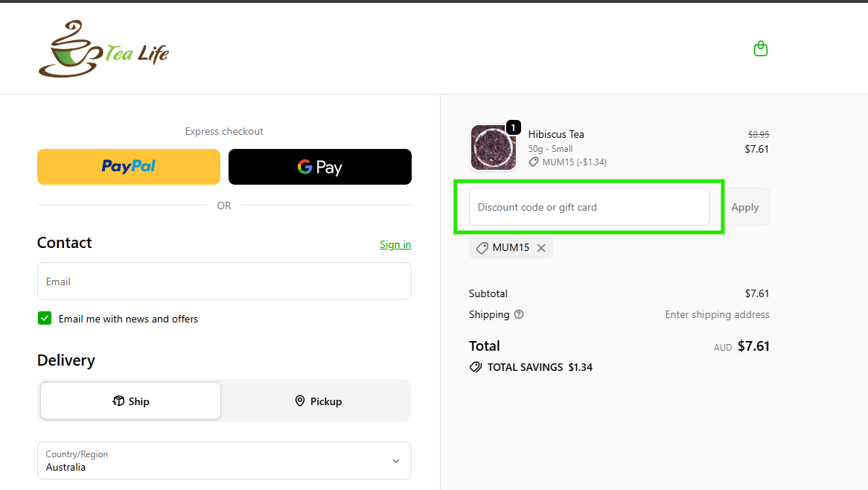
Task: Click the quantity badge on product image
Action: tap(513, 127)
